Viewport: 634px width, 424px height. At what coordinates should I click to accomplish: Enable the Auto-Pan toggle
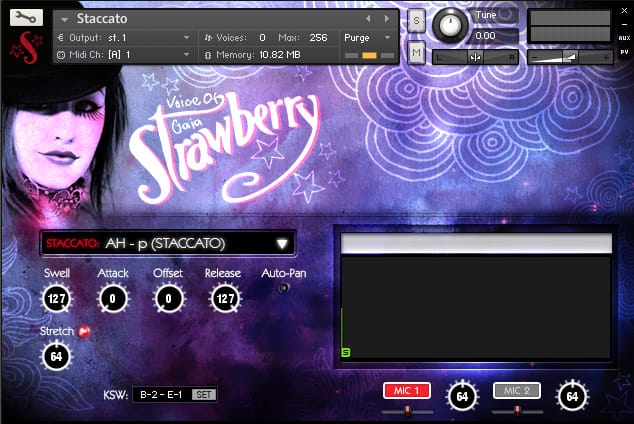tap(284, 288)
